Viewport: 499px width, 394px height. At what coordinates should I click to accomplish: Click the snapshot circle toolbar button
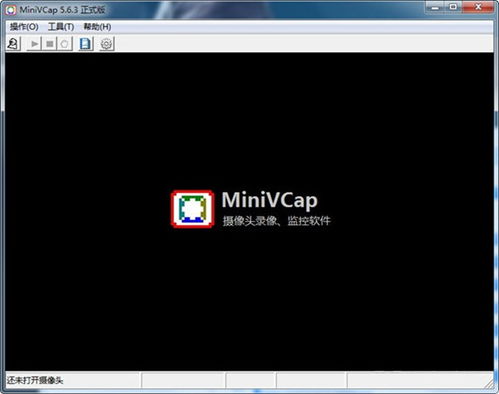point(65,44)
